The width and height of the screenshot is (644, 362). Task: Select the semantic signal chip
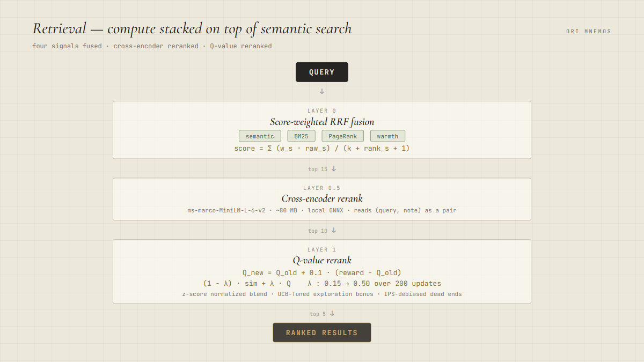coord(260,136)
